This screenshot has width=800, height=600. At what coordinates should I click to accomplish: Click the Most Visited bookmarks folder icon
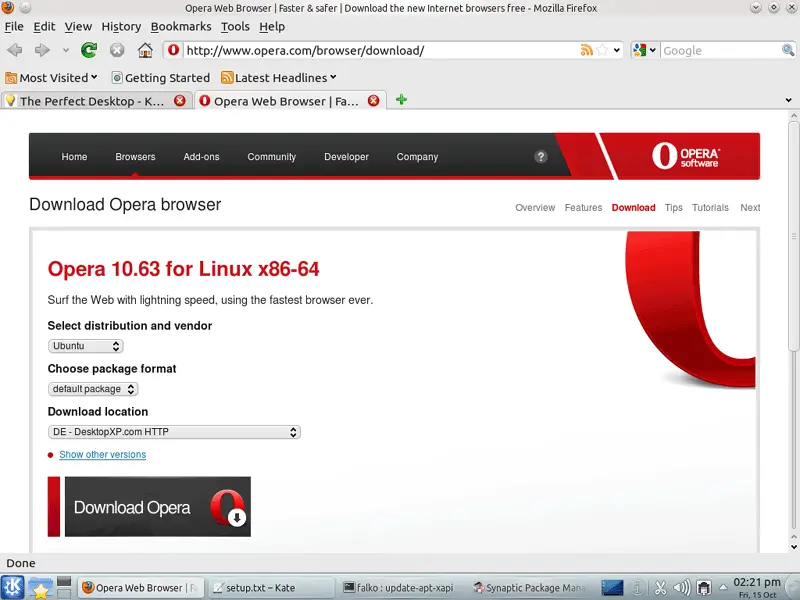coord(11,78)
